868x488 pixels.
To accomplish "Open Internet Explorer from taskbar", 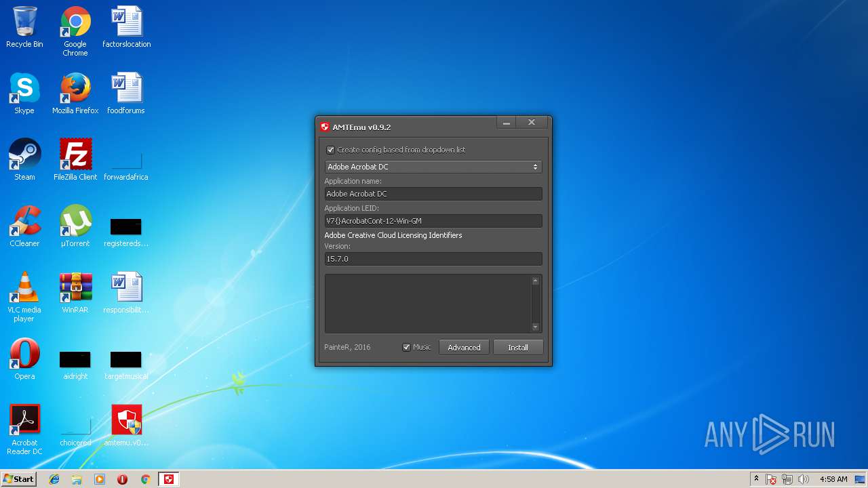I will pos(54,479).
